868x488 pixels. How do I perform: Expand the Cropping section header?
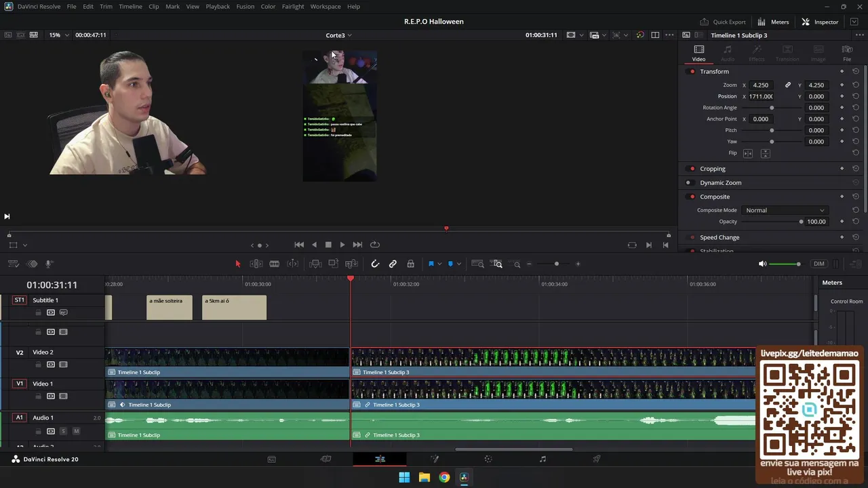[713, 169]
